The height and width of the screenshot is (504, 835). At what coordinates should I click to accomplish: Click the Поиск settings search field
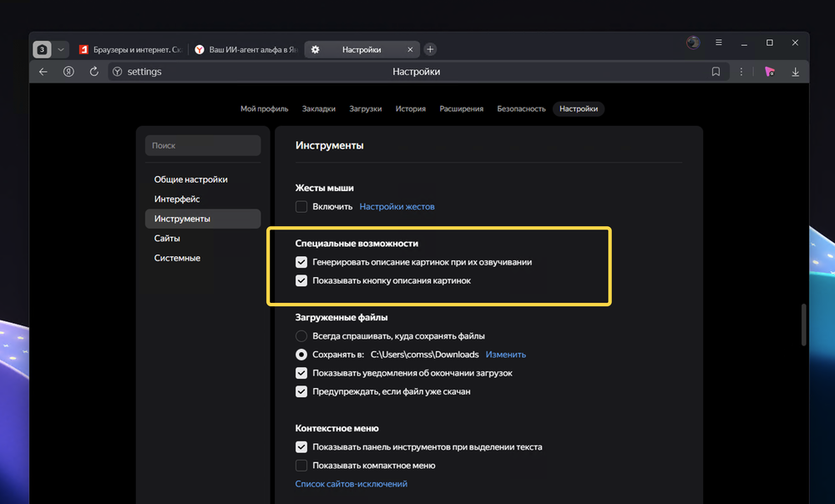tap(203, 145)
